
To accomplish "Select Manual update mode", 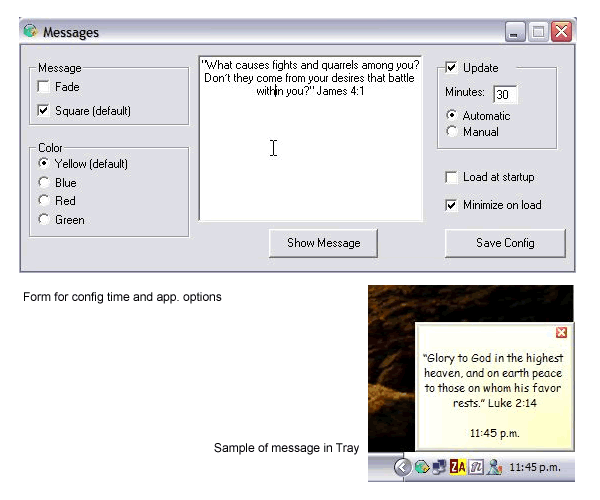I will click(452, 131).
